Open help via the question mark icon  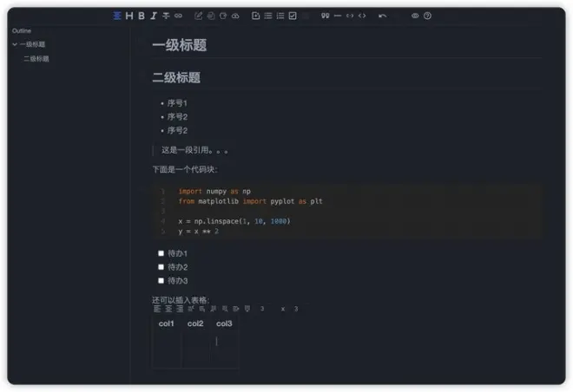coord(427,16)
